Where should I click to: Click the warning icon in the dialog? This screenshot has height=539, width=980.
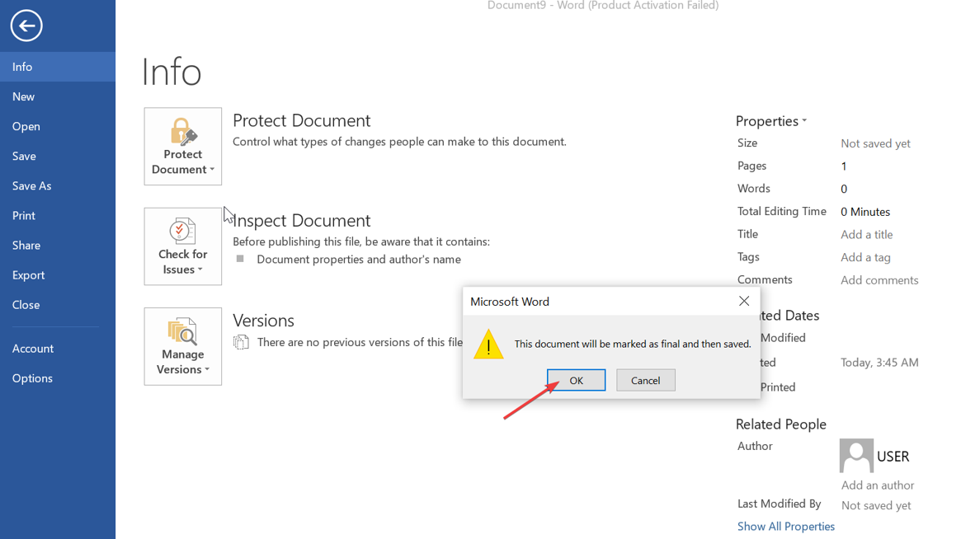(x=488, y=344)
